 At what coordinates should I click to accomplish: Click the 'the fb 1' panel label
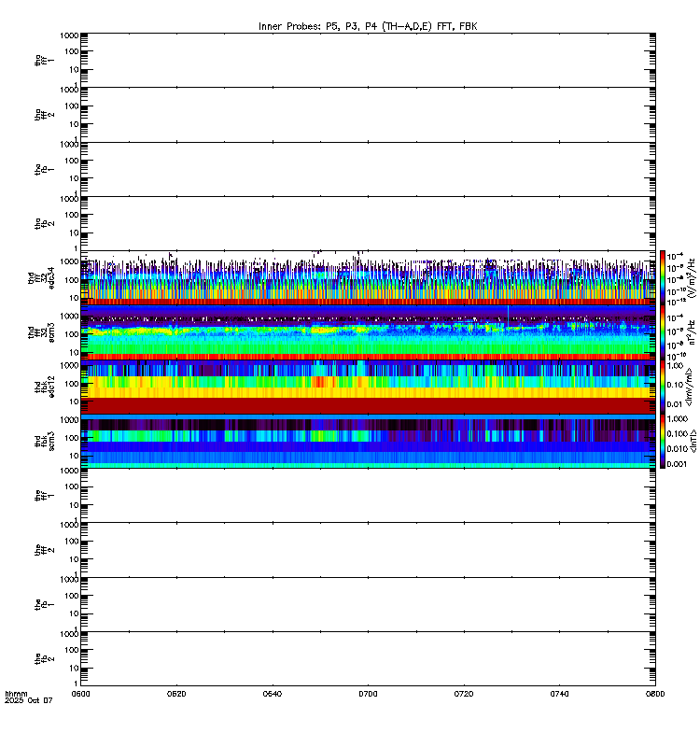point(45,604)
